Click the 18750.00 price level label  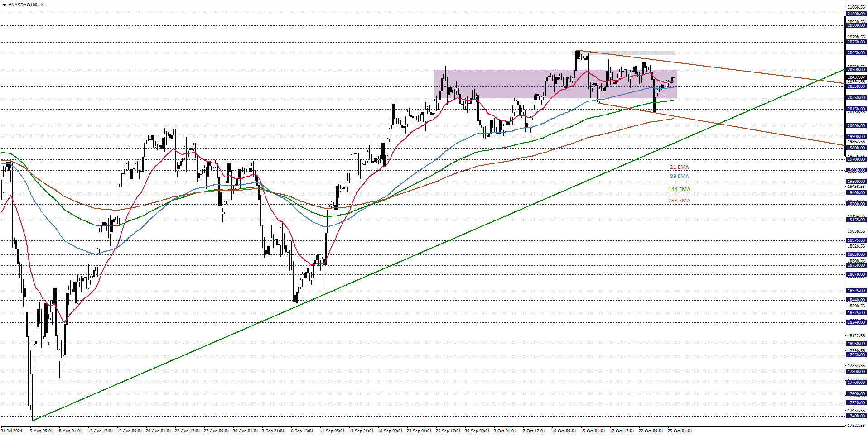click(x=856, y=265)
